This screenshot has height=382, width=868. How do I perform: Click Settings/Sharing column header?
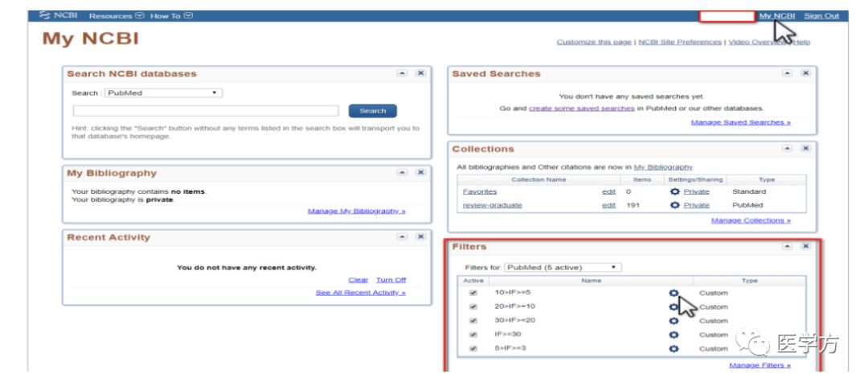click(x=695, y=179)
